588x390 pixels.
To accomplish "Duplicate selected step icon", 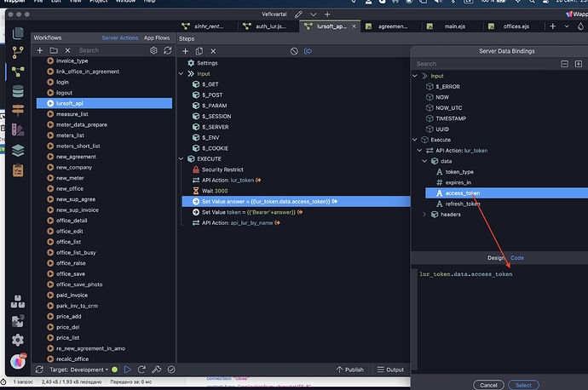I will 199,51.
